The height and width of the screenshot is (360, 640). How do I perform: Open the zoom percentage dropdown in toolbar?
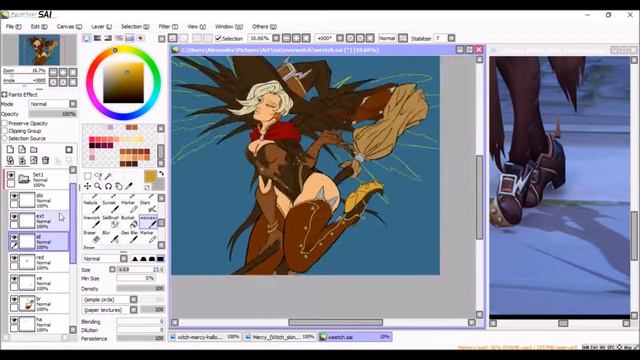[x=276, y=38]
